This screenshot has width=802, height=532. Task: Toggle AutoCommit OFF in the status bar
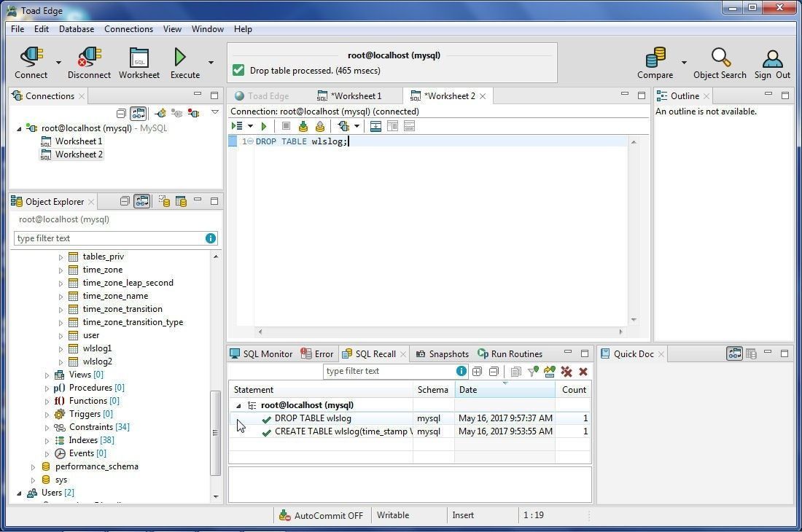[322, 516]
